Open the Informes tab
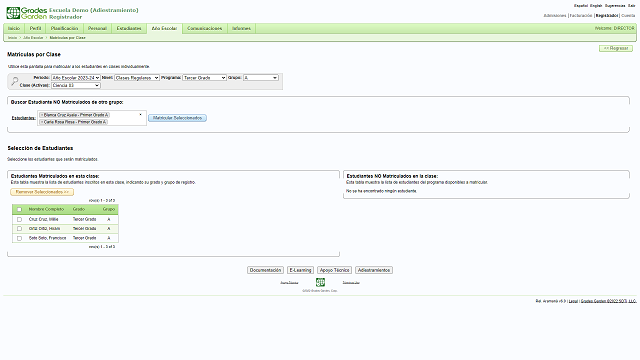The image size is (640, 360). (x=241, y=28)
